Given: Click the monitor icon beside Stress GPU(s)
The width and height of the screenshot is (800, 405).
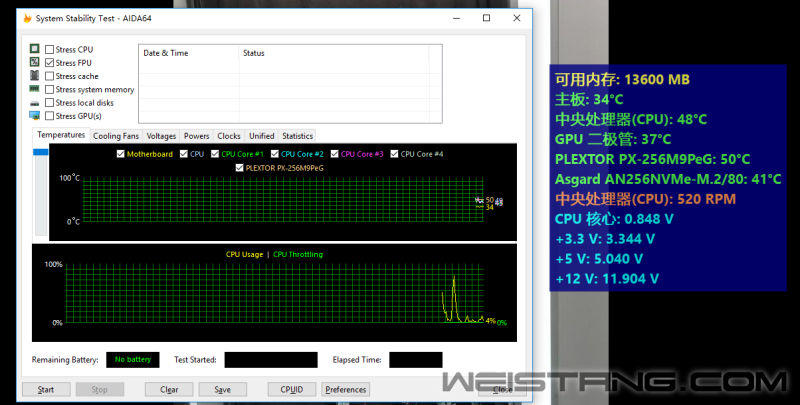Looking at the screenshot, I should [35, 116].
